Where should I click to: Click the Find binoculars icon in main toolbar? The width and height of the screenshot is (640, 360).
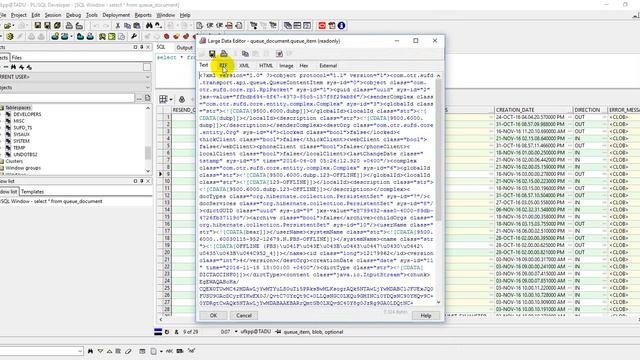[149, 26]
